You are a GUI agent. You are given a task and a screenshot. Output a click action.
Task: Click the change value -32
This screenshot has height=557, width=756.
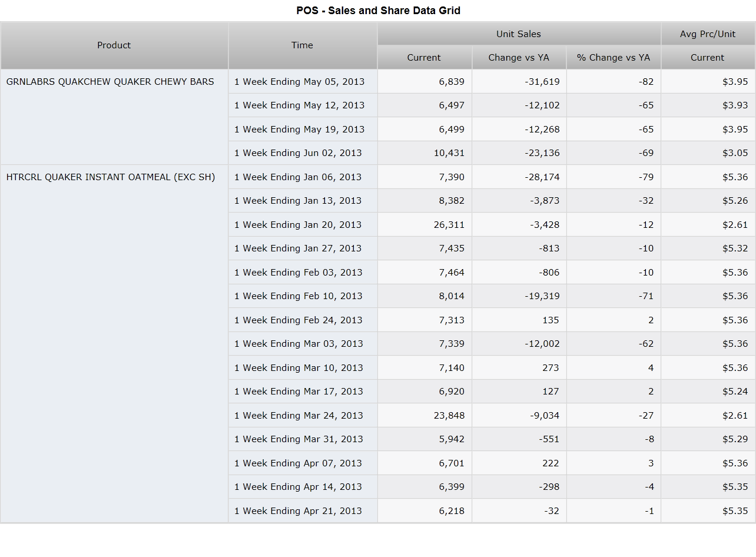click(x=552, y=511)
